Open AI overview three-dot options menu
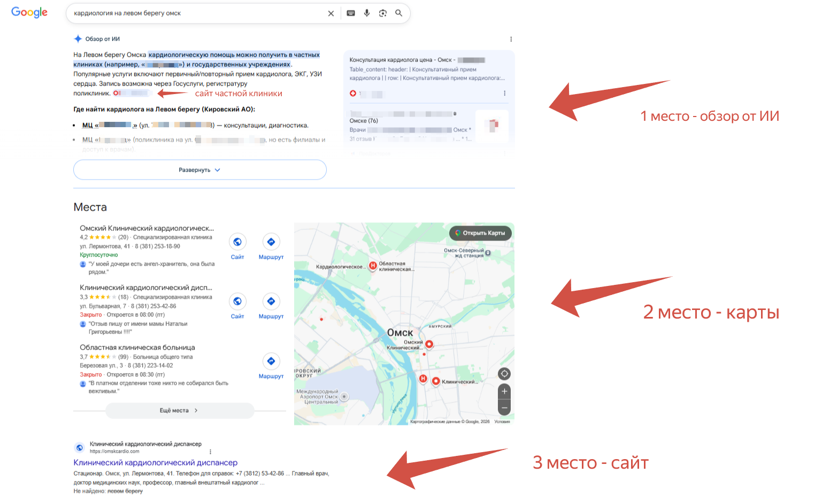 click(511, 39)
